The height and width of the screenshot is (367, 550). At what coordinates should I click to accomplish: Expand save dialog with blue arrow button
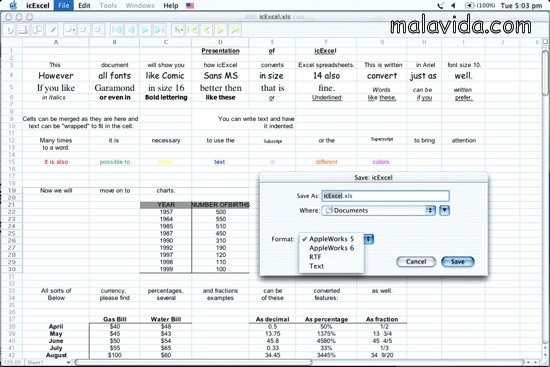pos(444,211)
